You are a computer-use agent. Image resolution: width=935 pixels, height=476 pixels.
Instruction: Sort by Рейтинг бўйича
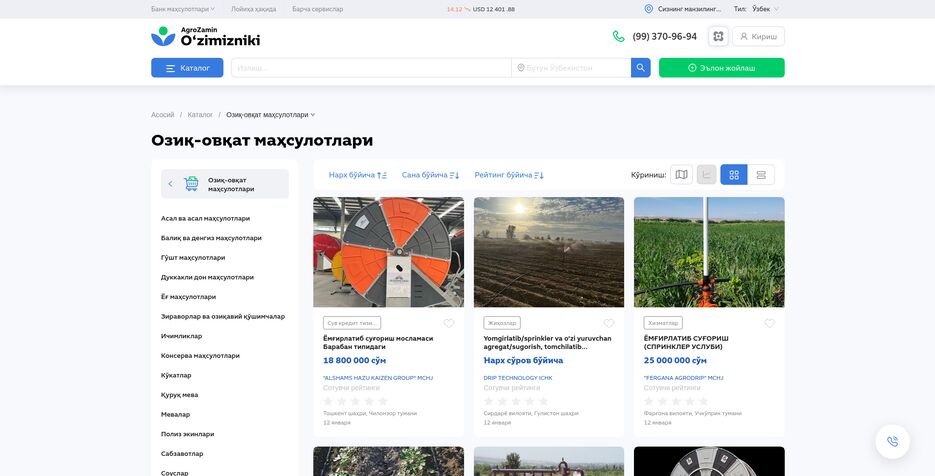(509, 175)
